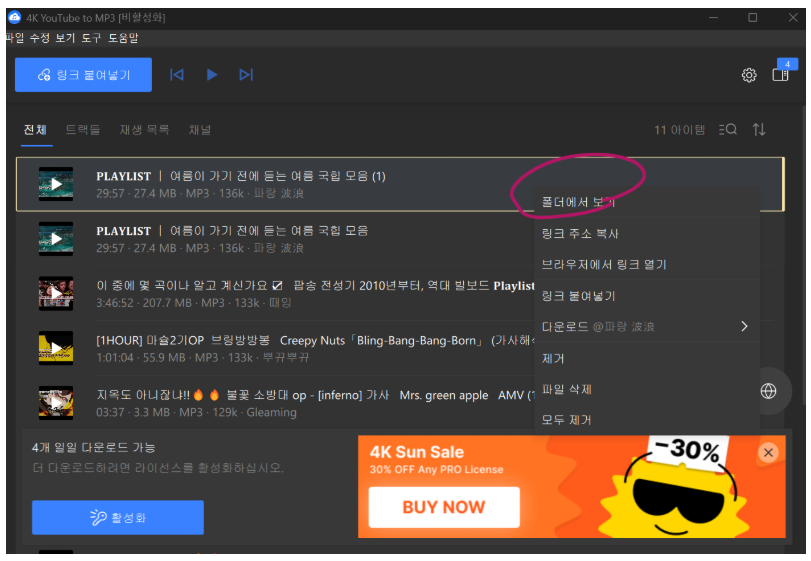Image resolution: width=811 pixels, height=561 pixels.
Task: Choose 브라우저에서 링크 열기 context entry
Action: click(647, 265)
